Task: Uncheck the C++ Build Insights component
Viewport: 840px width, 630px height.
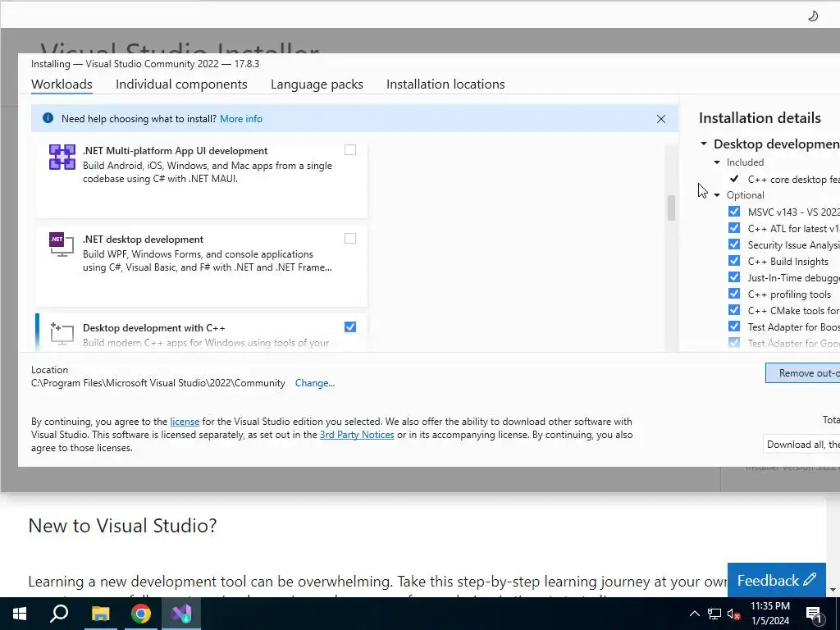Action: click(734, 261)
